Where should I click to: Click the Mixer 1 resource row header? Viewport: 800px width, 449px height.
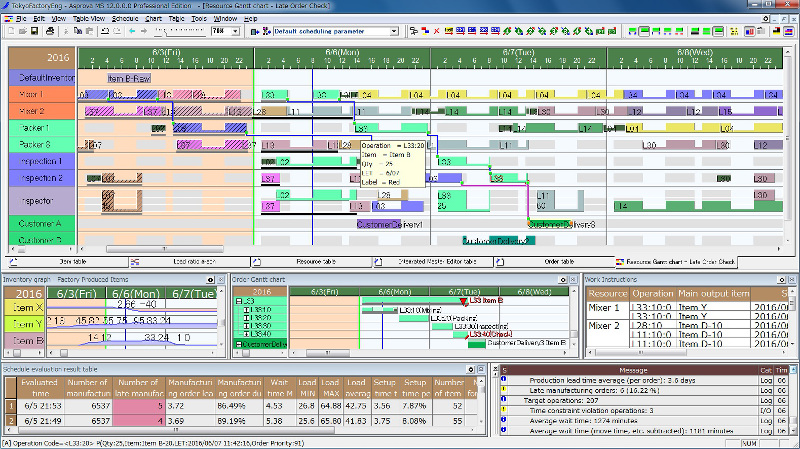tap(42, 94)
